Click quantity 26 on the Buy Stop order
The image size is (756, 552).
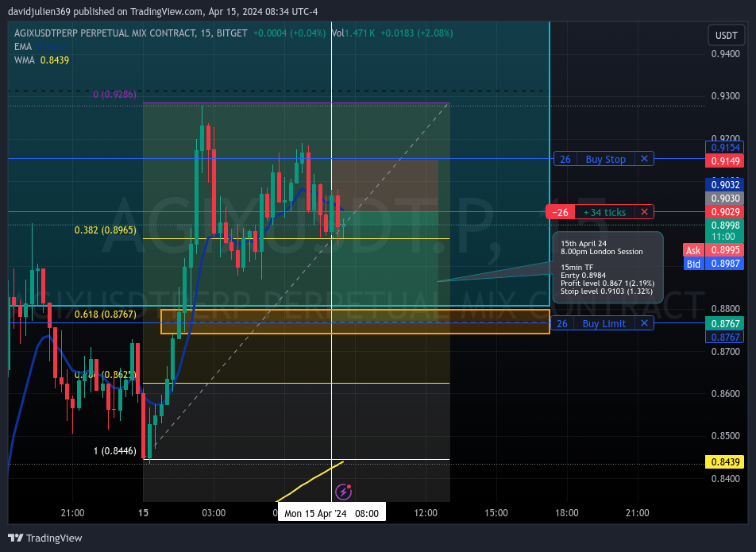click(565, 159)
